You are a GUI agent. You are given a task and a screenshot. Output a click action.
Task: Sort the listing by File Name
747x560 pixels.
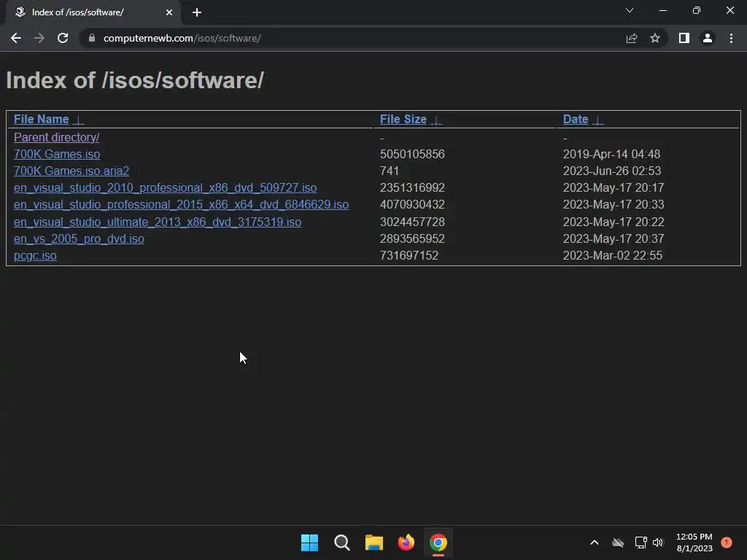[42, 119]
